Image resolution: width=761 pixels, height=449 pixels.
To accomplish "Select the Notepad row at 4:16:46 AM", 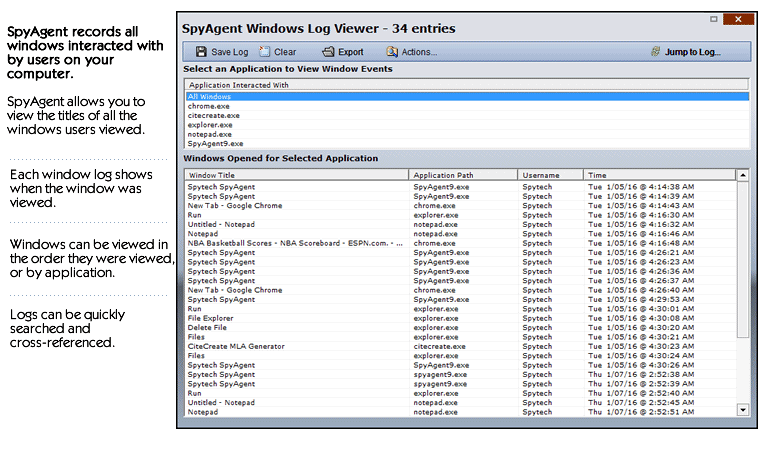I will (x=460, y=233).
